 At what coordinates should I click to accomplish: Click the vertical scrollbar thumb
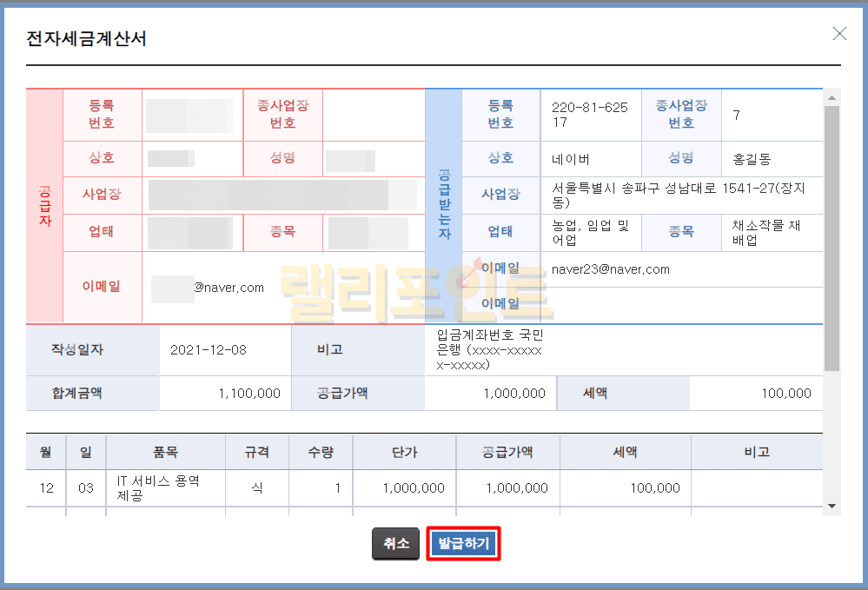(x=832, y=235)
